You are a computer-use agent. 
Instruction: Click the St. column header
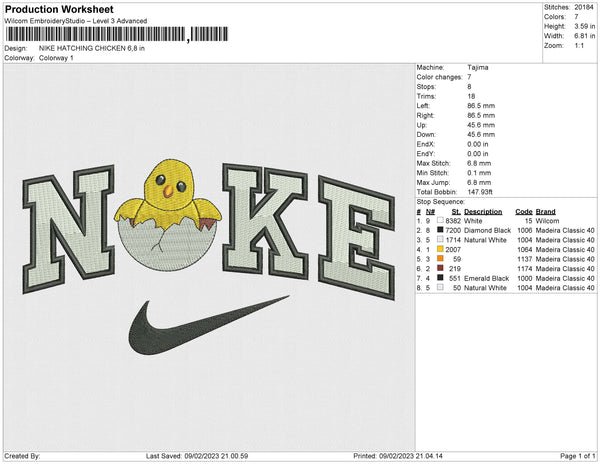pos(456,212)
